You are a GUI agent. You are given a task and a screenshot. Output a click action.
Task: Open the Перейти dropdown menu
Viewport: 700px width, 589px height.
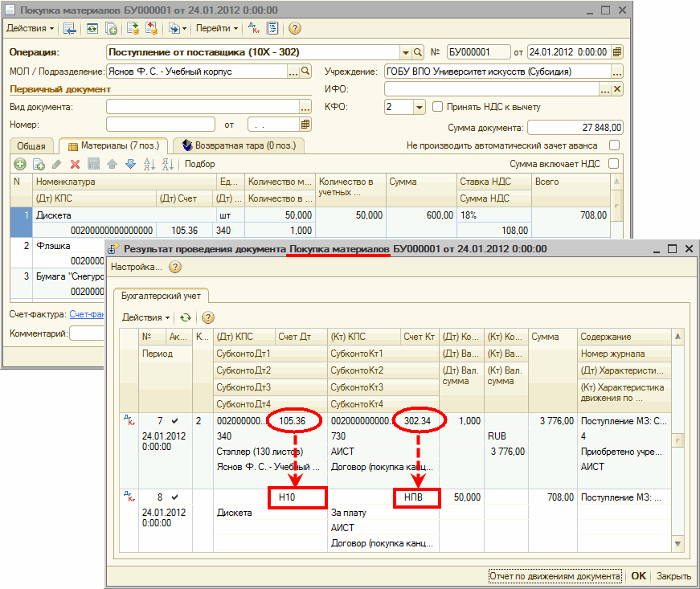[217, 28]
